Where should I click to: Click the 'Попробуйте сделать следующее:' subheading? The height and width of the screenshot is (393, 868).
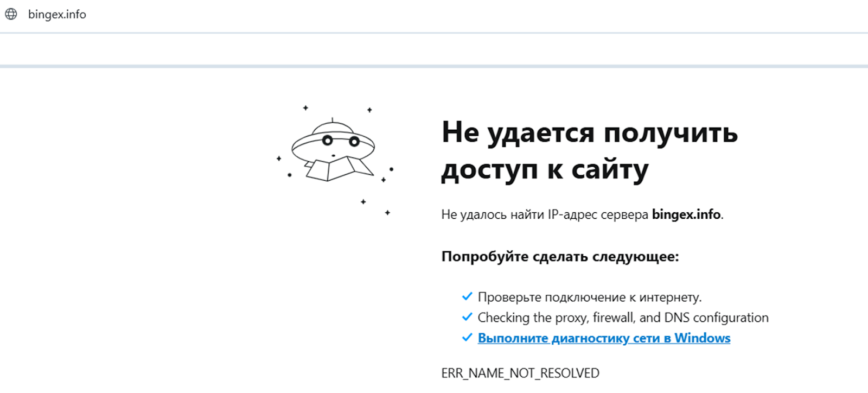click(x=560, y=256)
